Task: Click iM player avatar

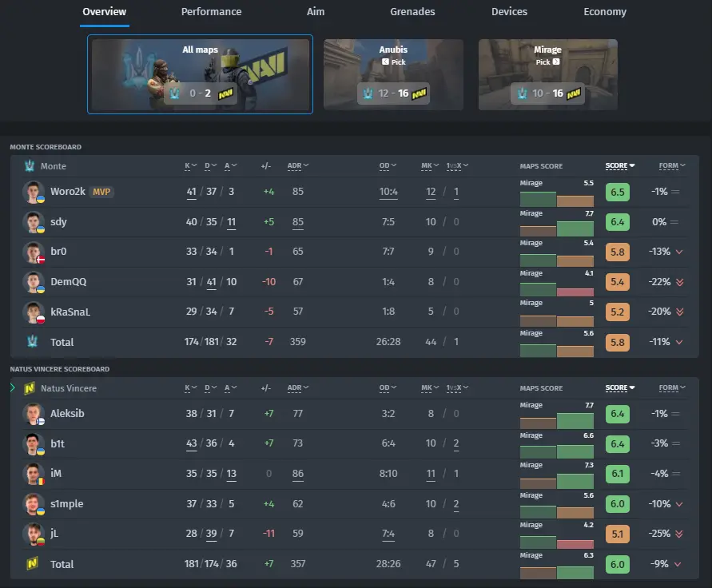Action: pos(33,474)
